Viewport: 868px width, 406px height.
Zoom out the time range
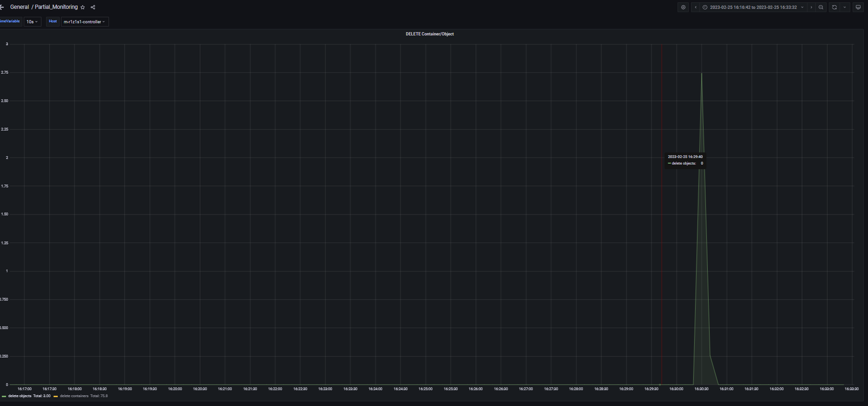(821, 7)
